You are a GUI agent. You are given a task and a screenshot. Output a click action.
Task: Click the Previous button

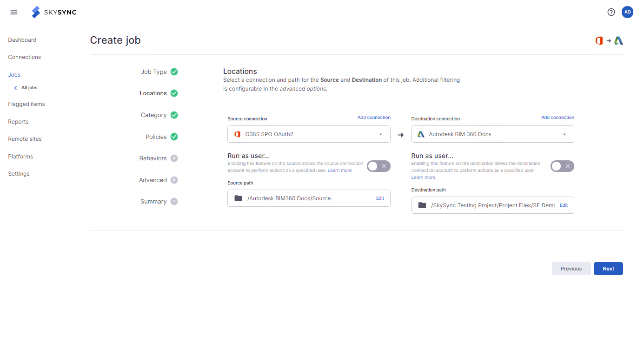click(571, 269)
